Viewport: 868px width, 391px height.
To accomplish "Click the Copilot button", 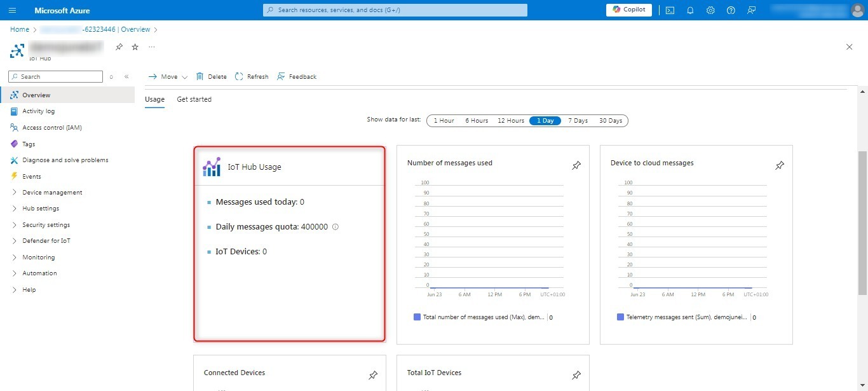I will coord(629,10).
